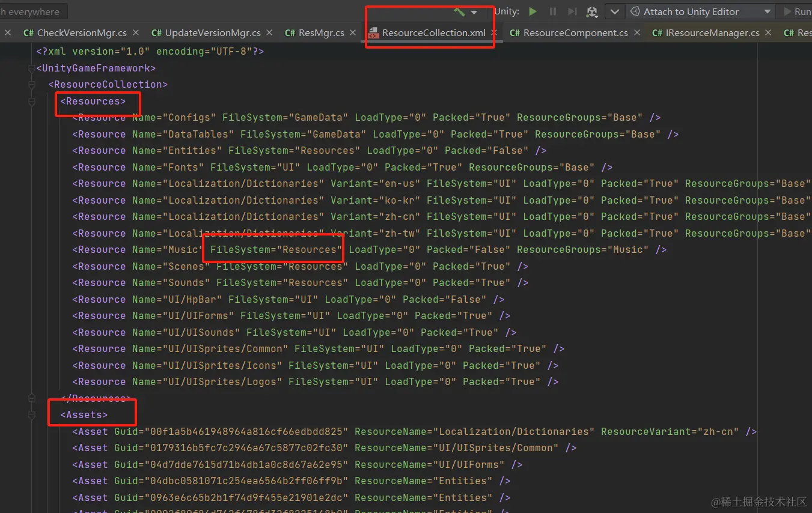This screenshot has height=513, width=812.
Task: Click the asset line with Guid 00f1a5b461948964a816cf66edbdd825
Action: coord(415,432)
